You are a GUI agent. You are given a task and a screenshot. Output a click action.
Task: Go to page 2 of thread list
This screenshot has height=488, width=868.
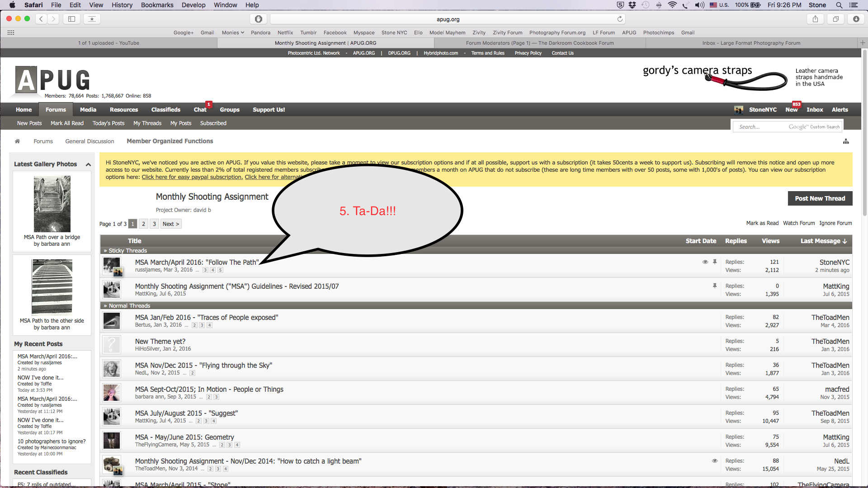[143, 224]
